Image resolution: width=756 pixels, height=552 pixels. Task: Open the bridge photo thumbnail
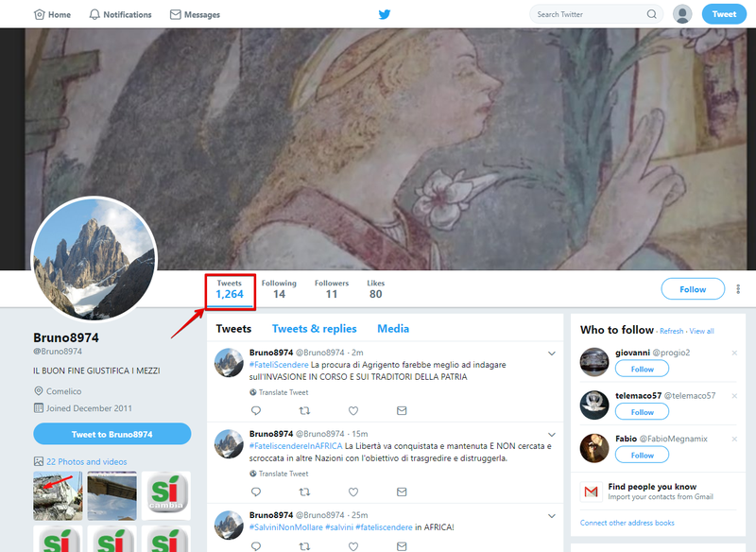pos(112,495)
